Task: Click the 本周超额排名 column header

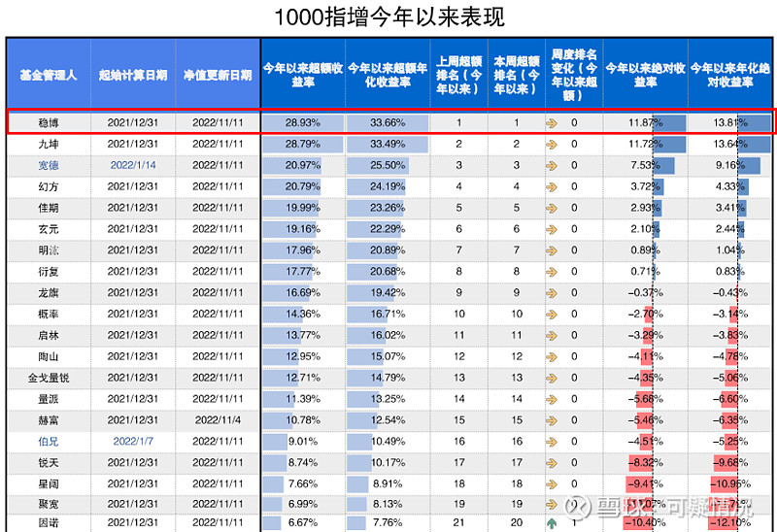Action: point(517,75)
